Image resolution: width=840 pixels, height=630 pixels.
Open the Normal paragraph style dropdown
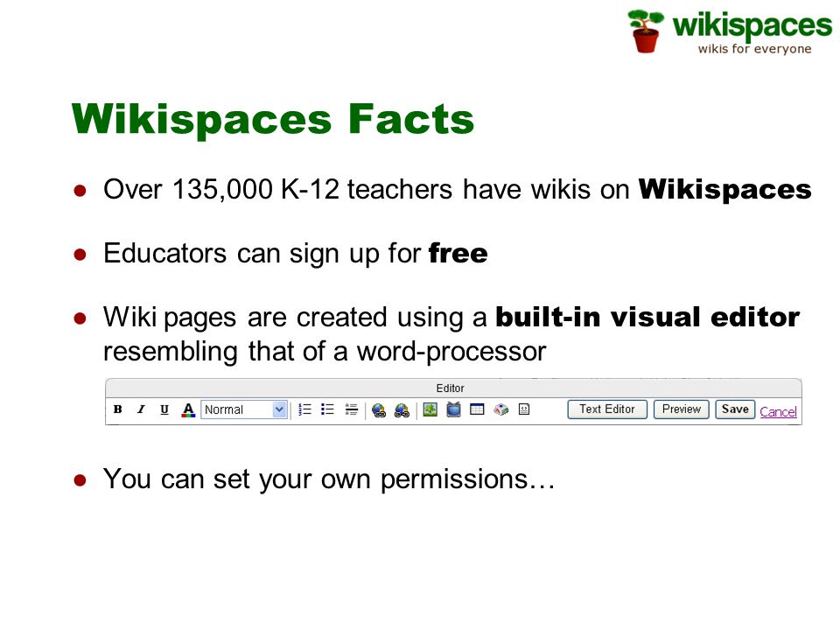[x=244, y=409]
